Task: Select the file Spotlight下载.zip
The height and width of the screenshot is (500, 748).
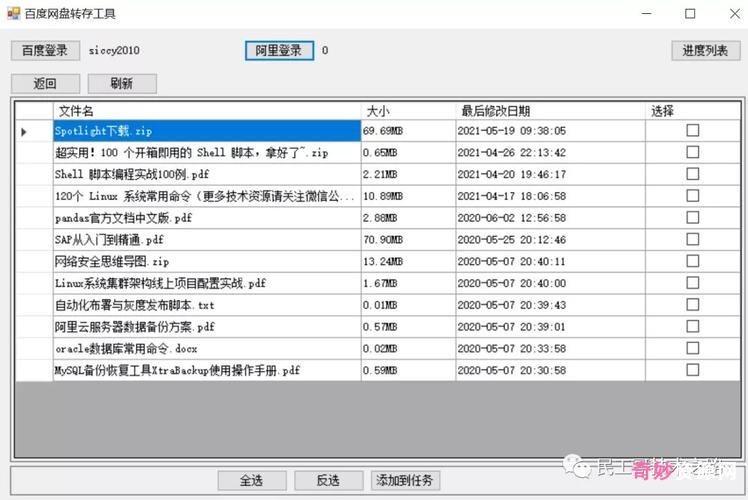Action: [207, 131]
